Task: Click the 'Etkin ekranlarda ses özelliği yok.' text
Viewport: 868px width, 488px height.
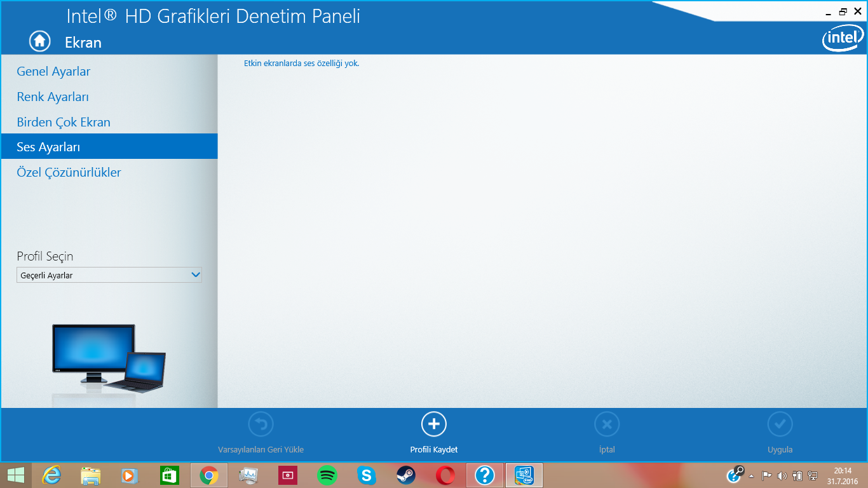Action: pos(302,64)
